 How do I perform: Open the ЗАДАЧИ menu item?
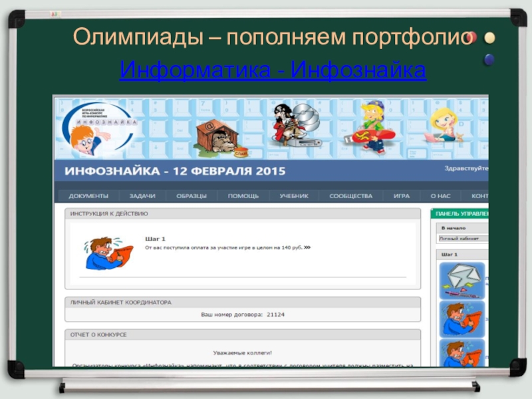tap(142, 196)
